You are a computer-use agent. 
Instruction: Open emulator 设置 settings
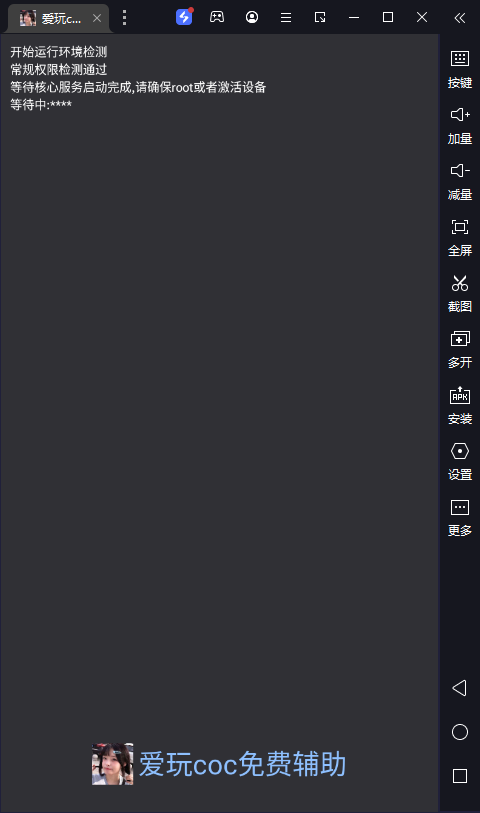[x=460, y=461]
